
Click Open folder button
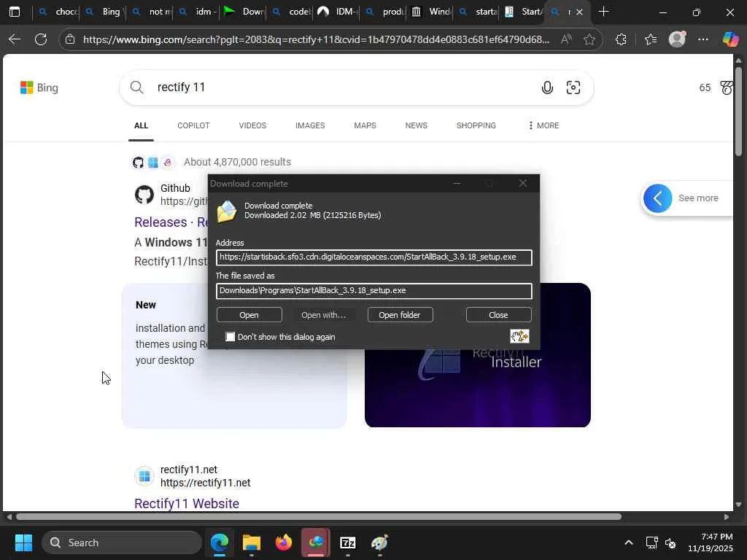point(400,315)
